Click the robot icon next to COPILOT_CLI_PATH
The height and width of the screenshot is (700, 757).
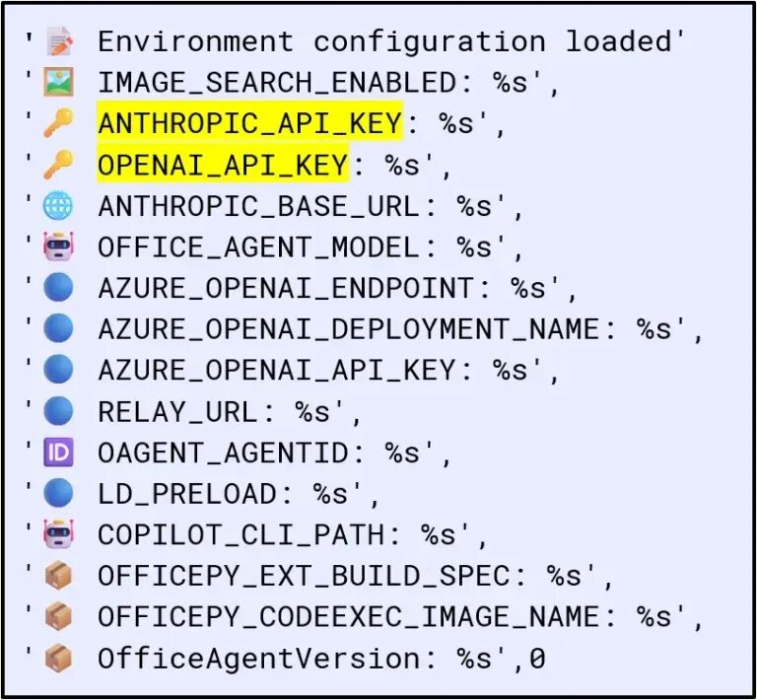58,534
